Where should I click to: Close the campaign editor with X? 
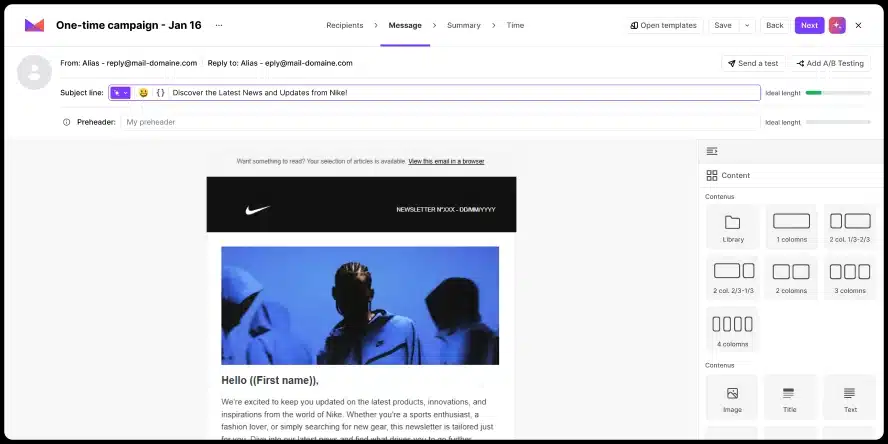click(x=859, y=25)
